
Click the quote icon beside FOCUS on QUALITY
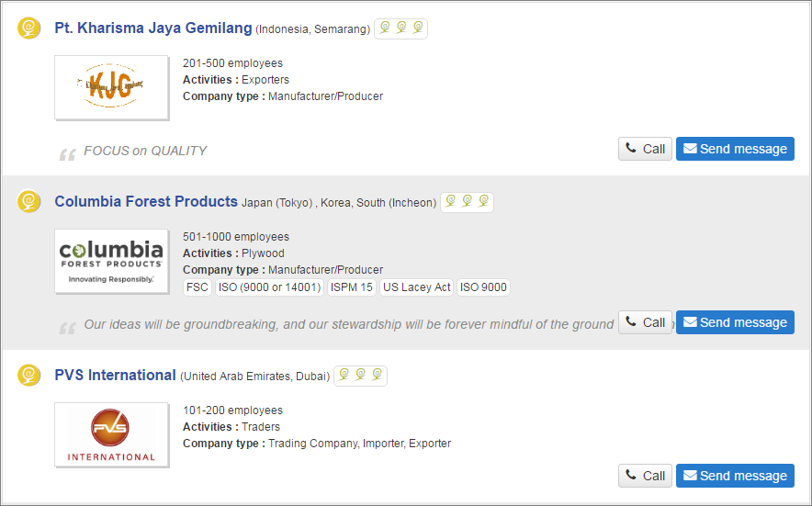click(67, 153)
